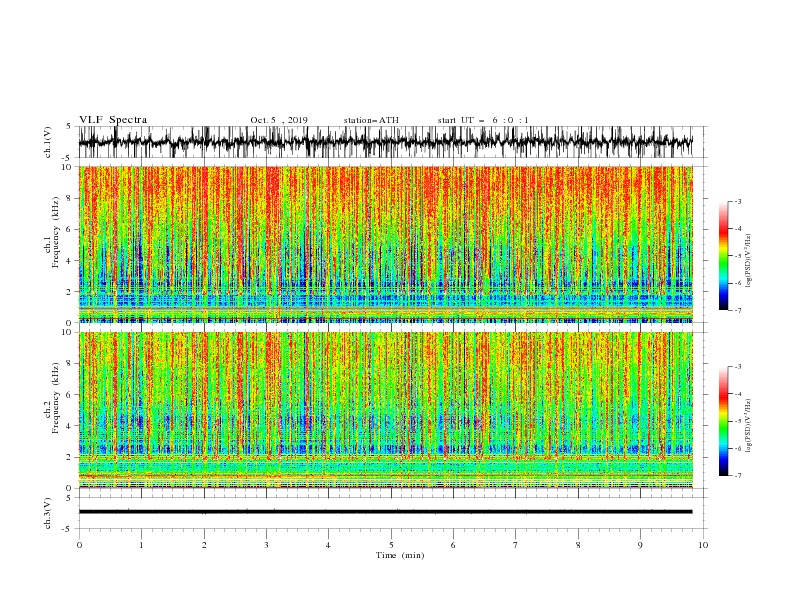Click the ch.1 colorbar "log(PSD)(V²/Hz)" label
Screen dimensions: 792x612
(749, 260)
